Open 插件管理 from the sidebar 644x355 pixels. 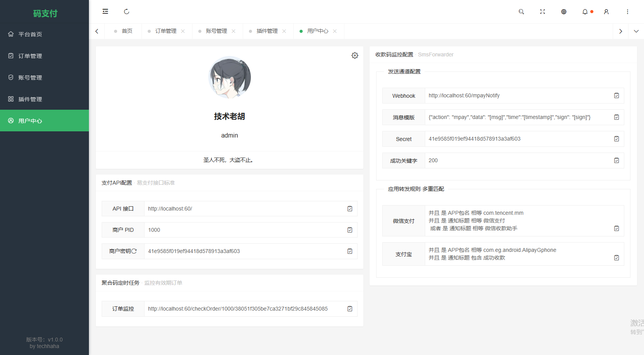point(30,99)
